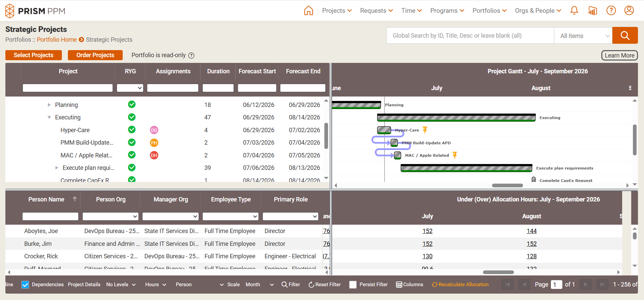
Task: Uncheck the Dependencies checkbox
Action: click(x=25, y=285)
